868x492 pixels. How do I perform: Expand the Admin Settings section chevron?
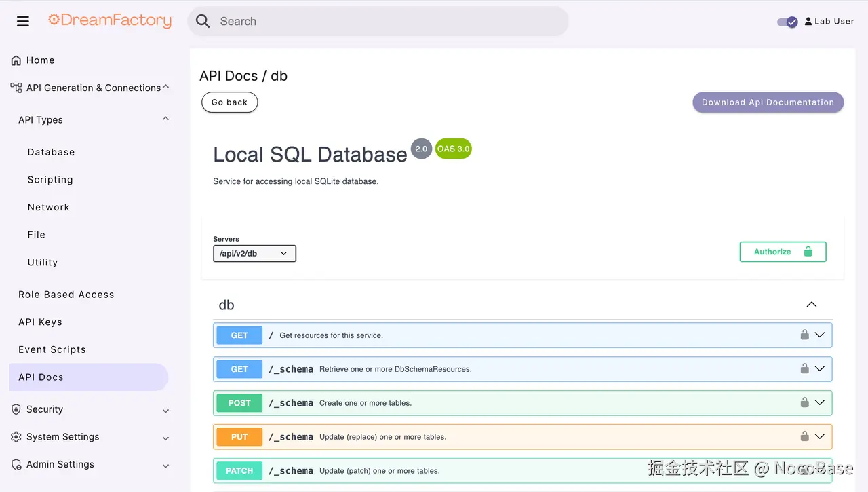tap(166, 466)
